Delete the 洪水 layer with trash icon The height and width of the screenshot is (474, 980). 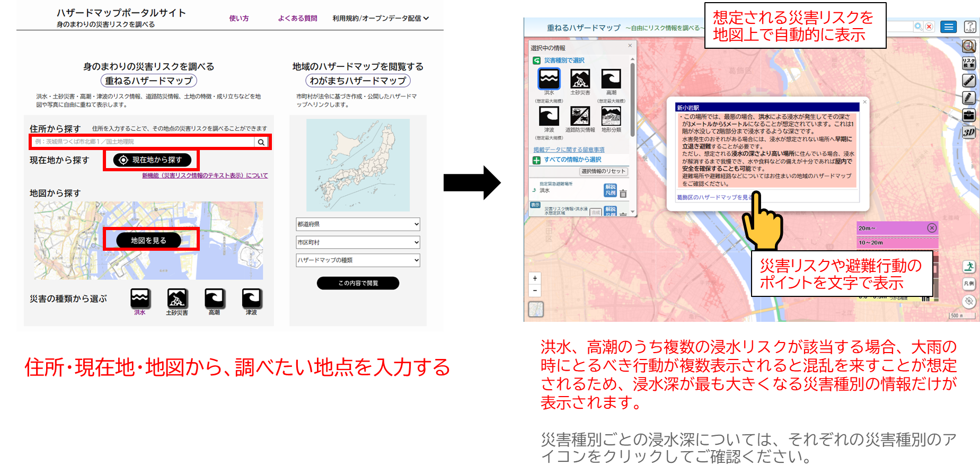click(x=623, y=194)
